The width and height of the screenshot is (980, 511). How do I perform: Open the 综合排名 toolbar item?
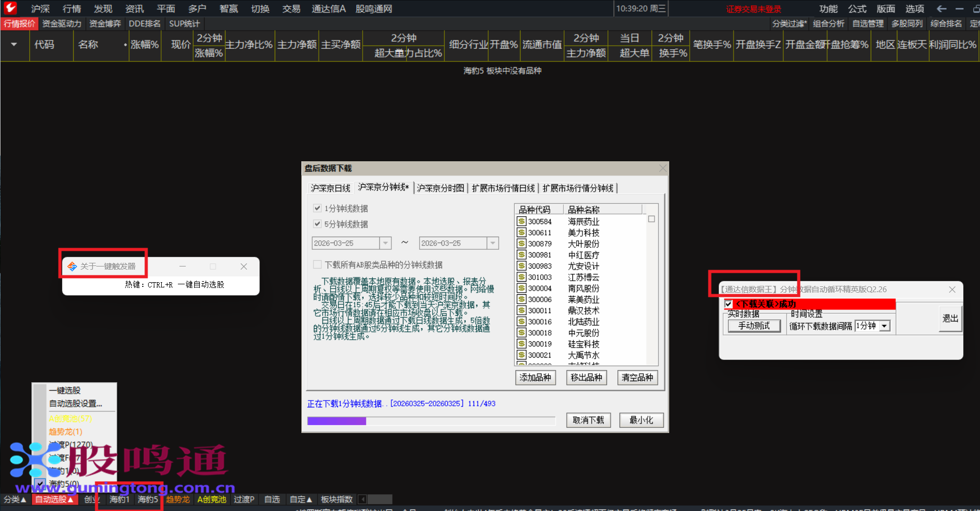click(x=946, y=24)
